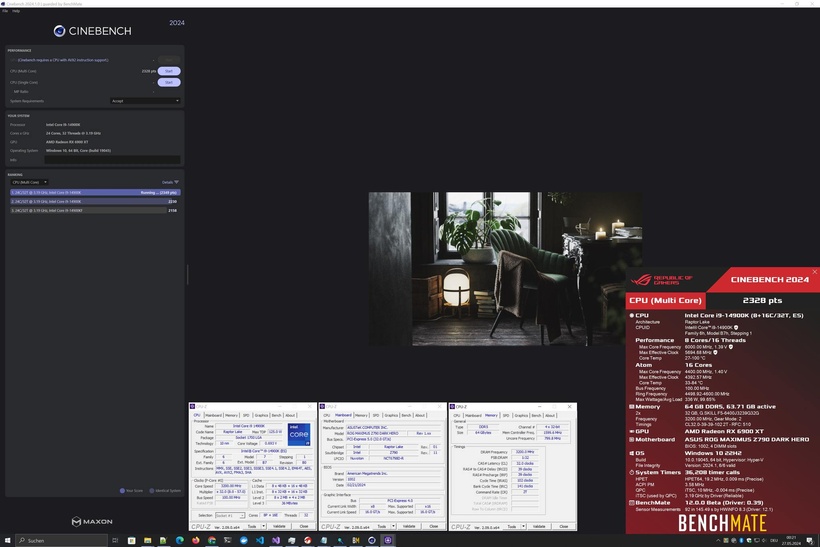Screen dimensions: 820x547
Task: Open the Bench tab in CPU-Z CPU window
Action: click(276, 415)
